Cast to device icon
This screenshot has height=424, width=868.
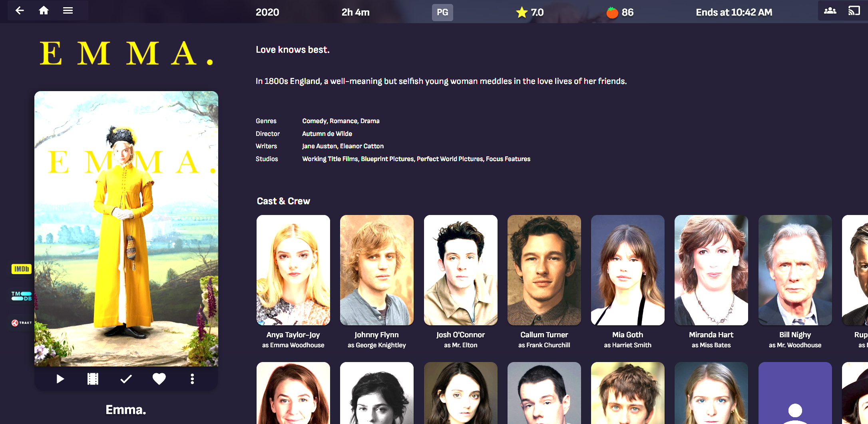(x=854, y=11)
